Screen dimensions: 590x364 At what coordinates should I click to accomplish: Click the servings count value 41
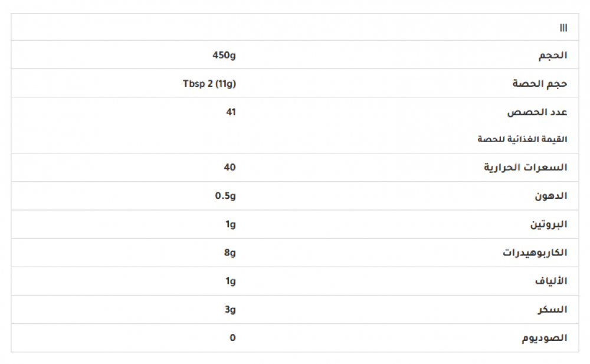[231, 112]
